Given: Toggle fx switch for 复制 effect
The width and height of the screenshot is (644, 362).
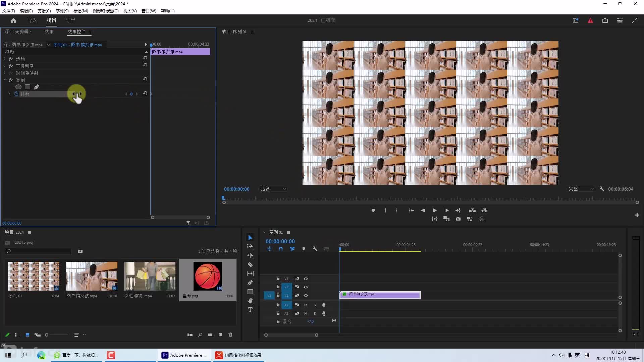Looking at the screenshot, I should [11, 80].
